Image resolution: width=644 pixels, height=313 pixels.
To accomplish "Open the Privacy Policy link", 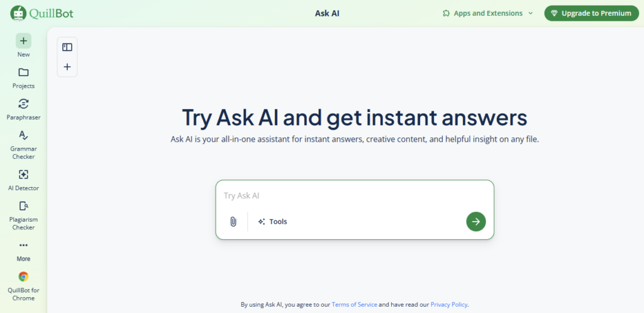I will [449, 305].
